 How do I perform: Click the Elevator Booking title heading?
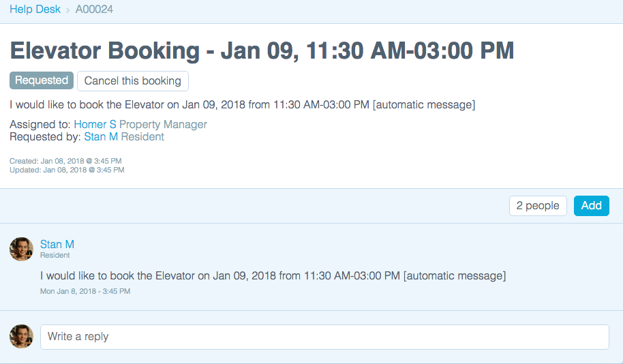point(262,50)
